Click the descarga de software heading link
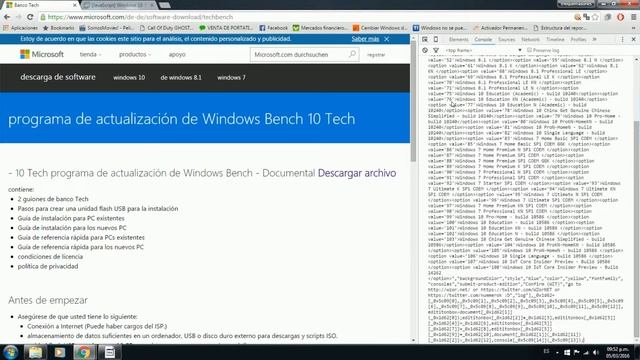This screenshot has width=640, height=360. (x=58, y=77)
